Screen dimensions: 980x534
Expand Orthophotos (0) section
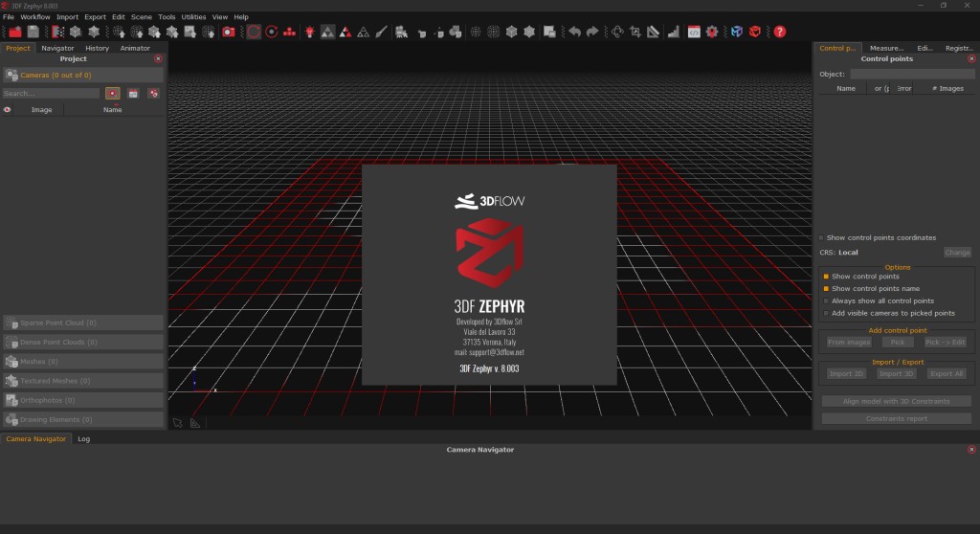pyautogui.click(x=83, y=400)
